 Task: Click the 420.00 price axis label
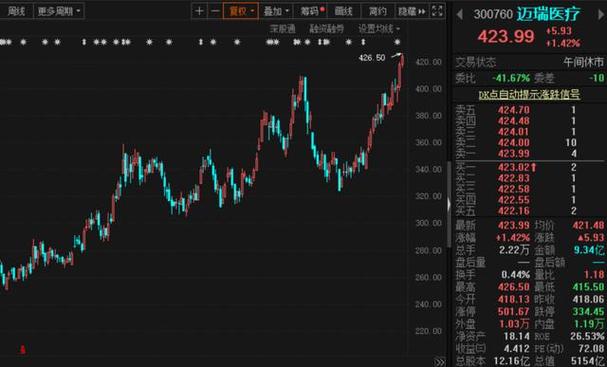tap(429, 62)
